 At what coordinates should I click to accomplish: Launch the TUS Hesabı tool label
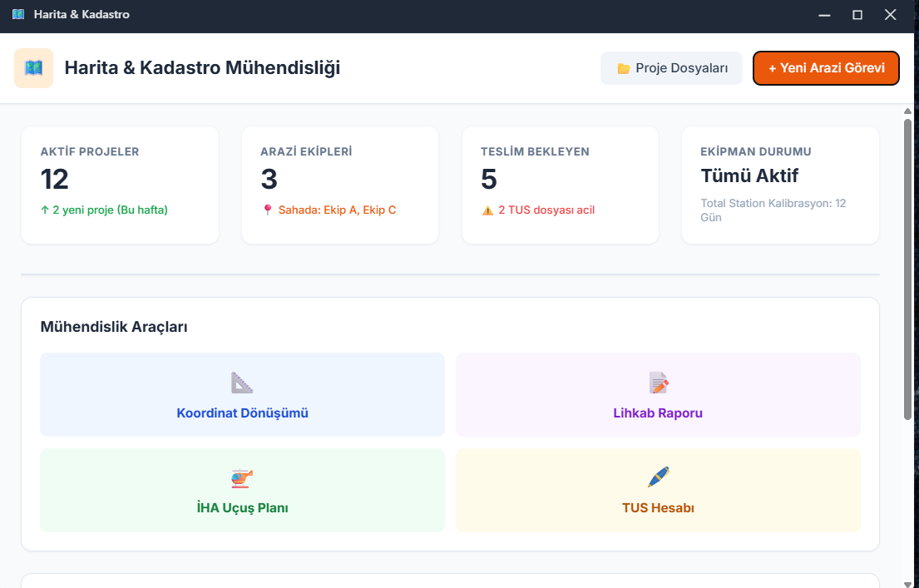click(x=658, y=507)
